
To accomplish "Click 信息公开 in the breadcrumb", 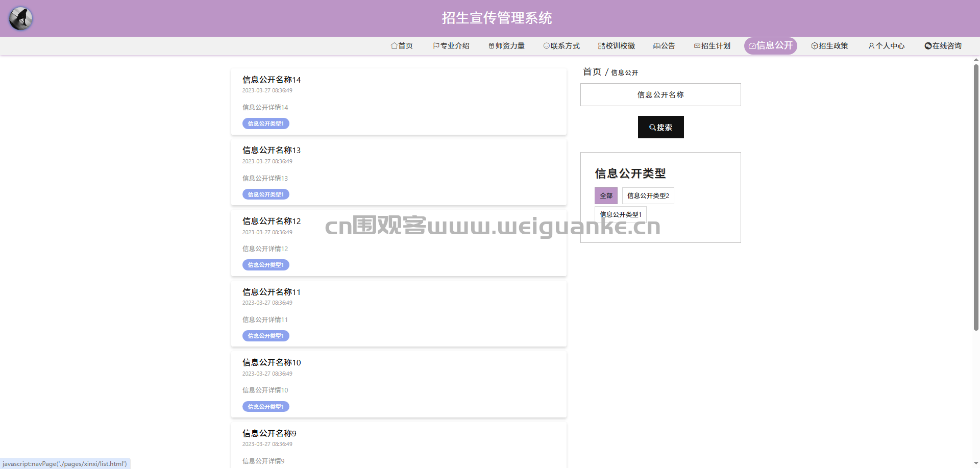I will pyautogui.click(x=624, y=72).
